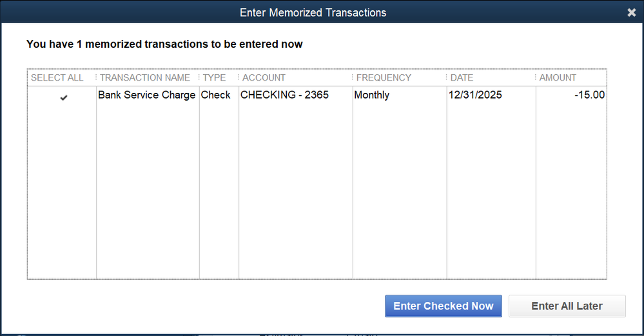
Task: Click the FREQUENCY column header
Action: click(384, 77)
